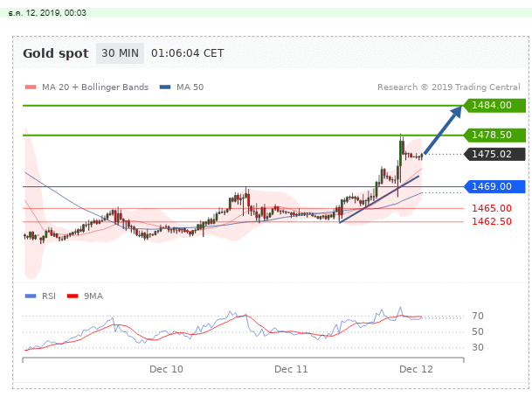Click the 1475.02 current price tag
Viewport: 532px width, 397px height.
coord(494,154)
